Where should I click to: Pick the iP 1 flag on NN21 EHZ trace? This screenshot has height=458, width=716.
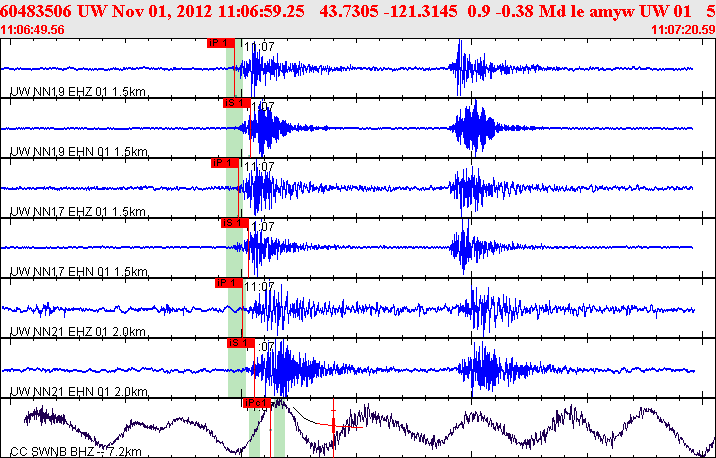point(228,283)
